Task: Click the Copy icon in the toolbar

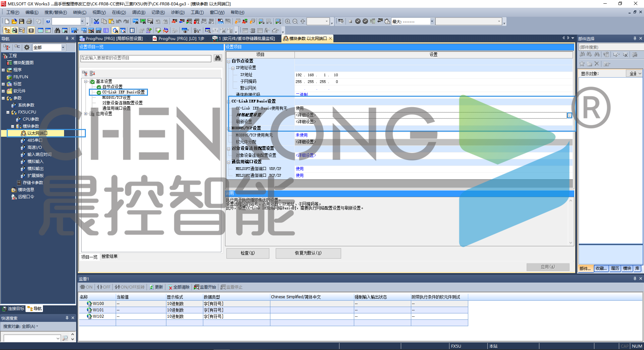Action: (104, 21)
